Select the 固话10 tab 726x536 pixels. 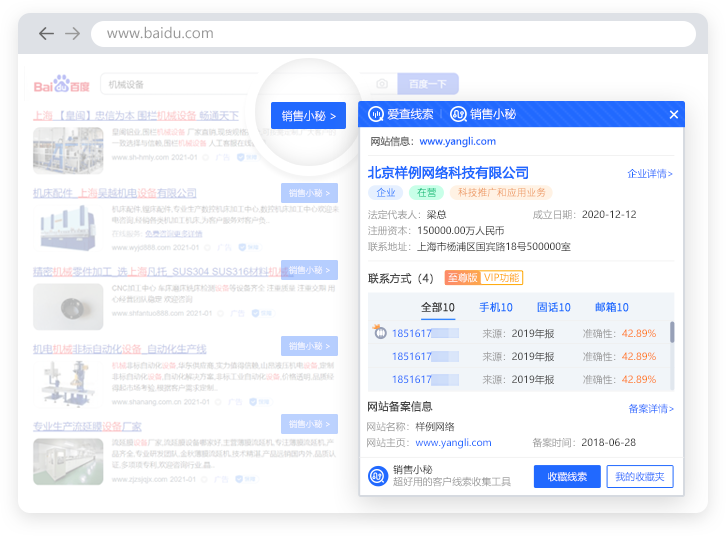(553, 307)
